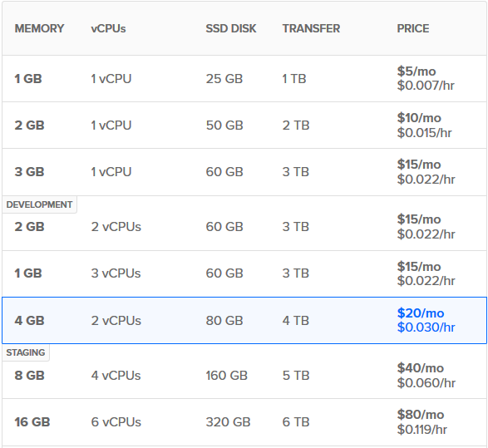This screenshot has height=448, width=488.
Task: Click the TRANSFER column header
Action: pos(311,28)
